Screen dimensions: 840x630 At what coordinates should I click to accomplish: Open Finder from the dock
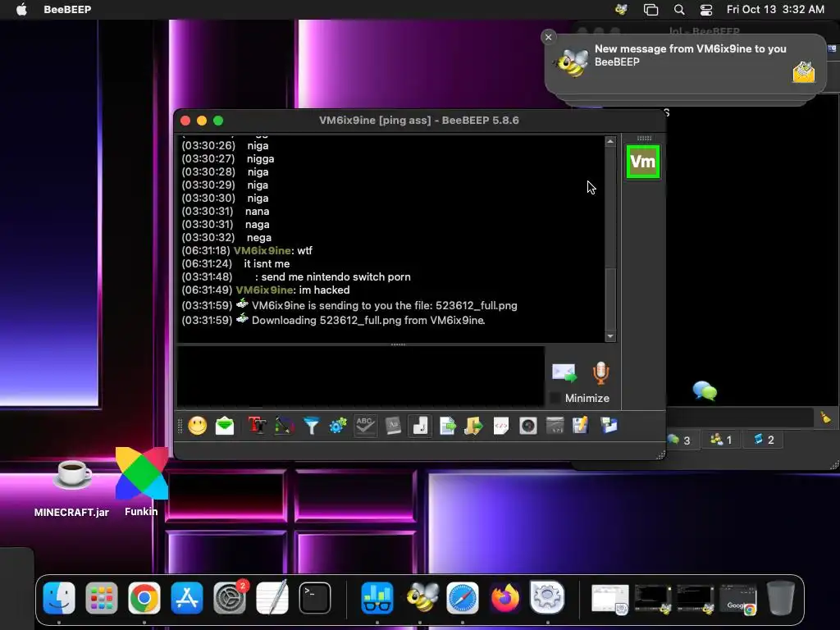click(59, 597)
